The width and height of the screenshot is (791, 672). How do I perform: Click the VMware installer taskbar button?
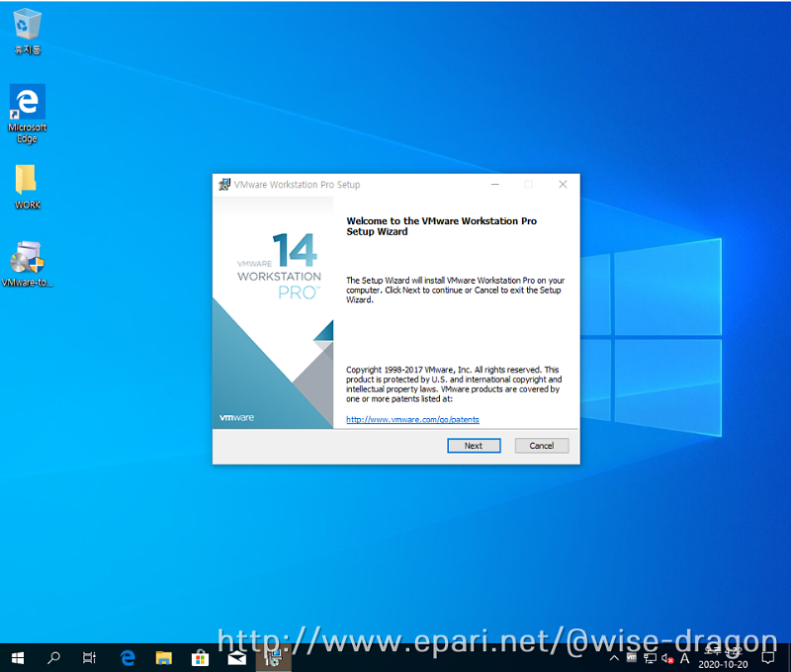pyautogui.click(x=274, y=658)
